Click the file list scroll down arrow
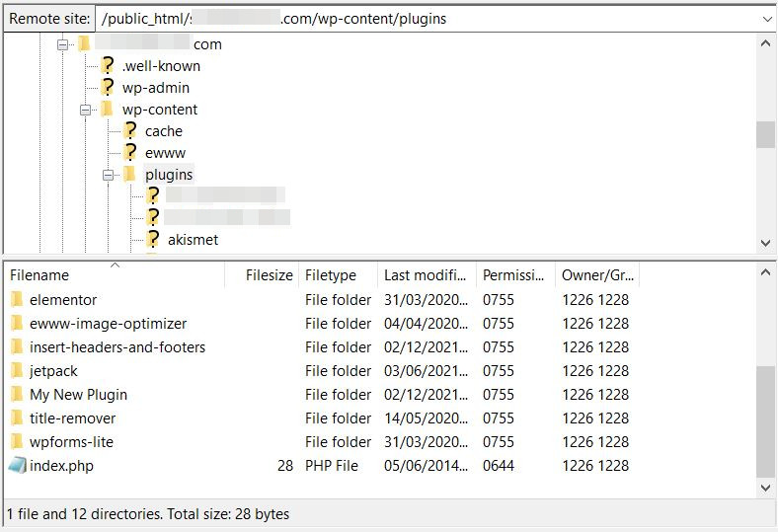This screenshot has width=778, height=532. tap(766, 488)
